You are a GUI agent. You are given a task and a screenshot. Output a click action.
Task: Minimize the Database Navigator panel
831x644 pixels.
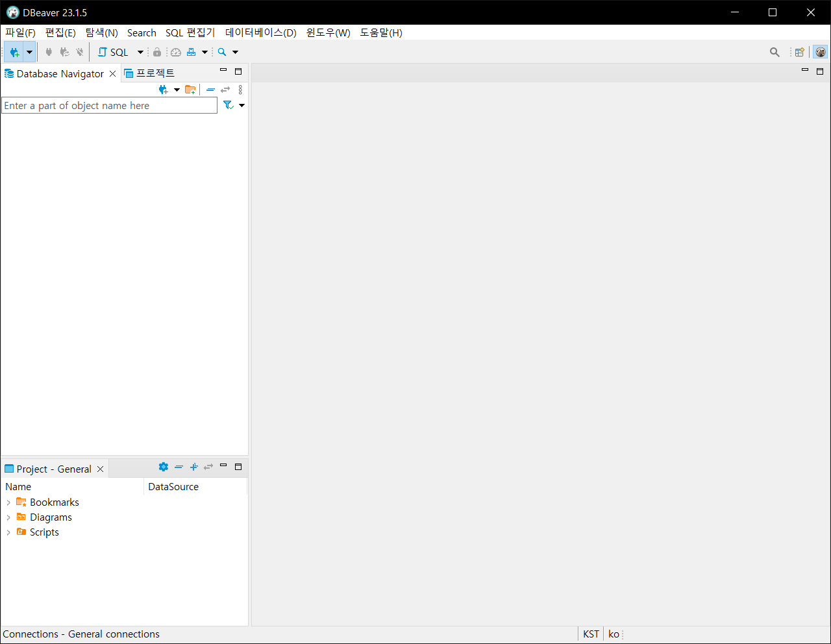click(223, 71)
